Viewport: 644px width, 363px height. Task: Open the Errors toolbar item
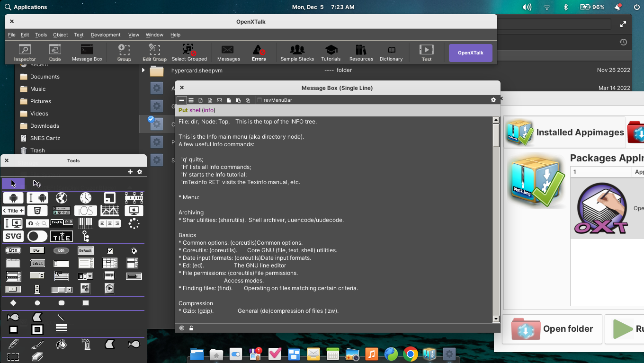[x=259, y=53]
